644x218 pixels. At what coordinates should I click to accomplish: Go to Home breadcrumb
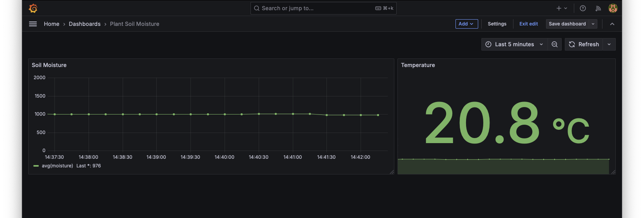[51, 24]
